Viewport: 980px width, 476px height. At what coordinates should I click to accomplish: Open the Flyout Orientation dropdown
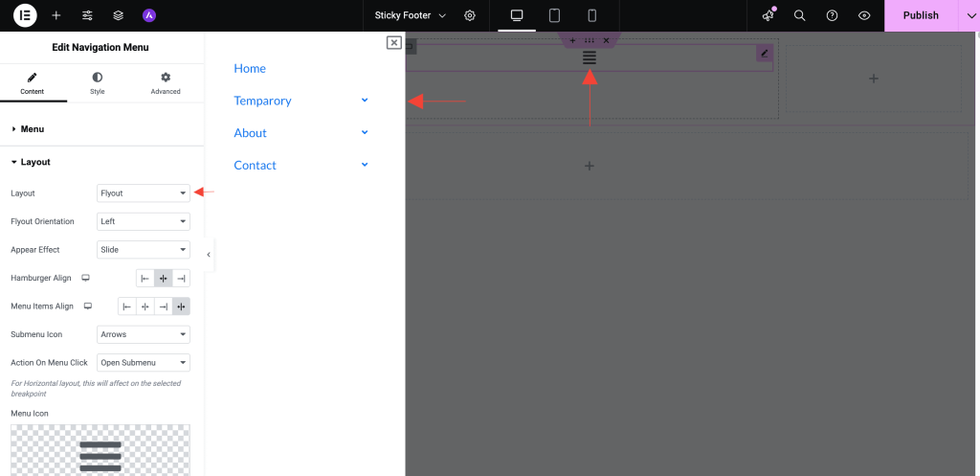[x=144, y=221]
